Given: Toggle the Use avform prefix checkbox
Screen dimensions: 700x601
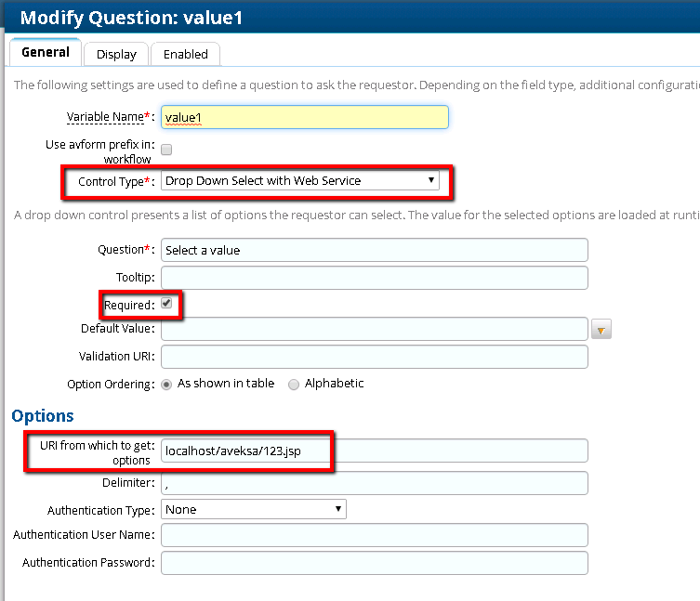Looking at the screenshot, I should coord(166,149).
